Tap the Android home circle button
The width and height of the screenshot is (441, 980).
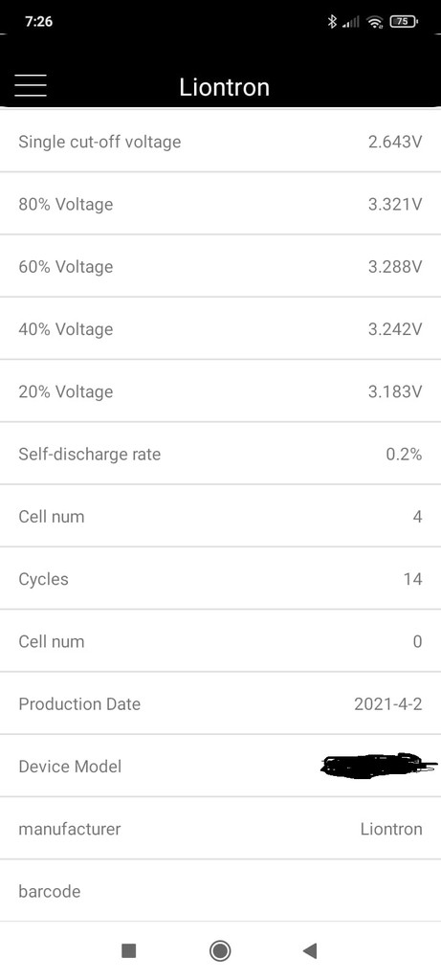tap(220, 950)
